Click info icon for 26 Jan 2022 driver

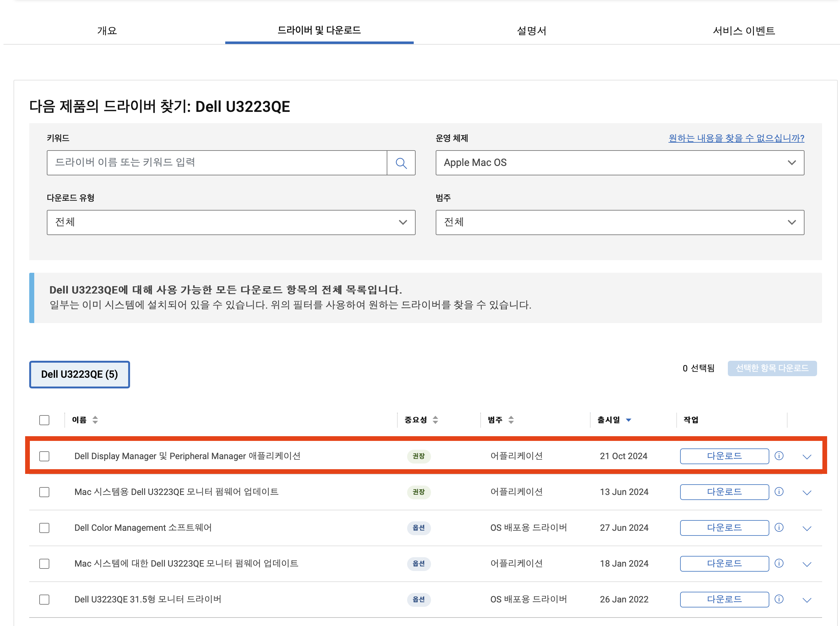tap(779, 599)
